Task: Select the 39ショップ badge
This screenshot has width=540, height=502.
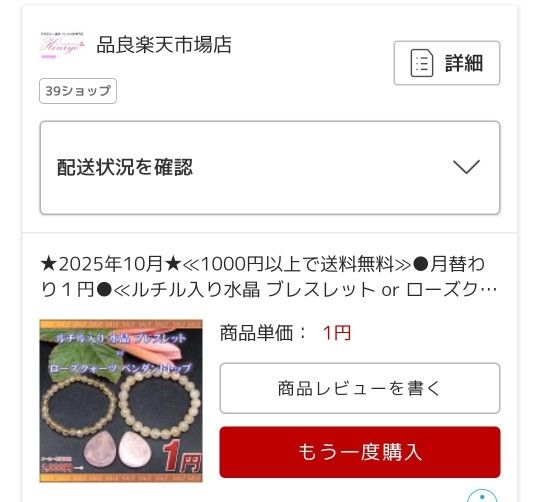Action: coord(78,91)
